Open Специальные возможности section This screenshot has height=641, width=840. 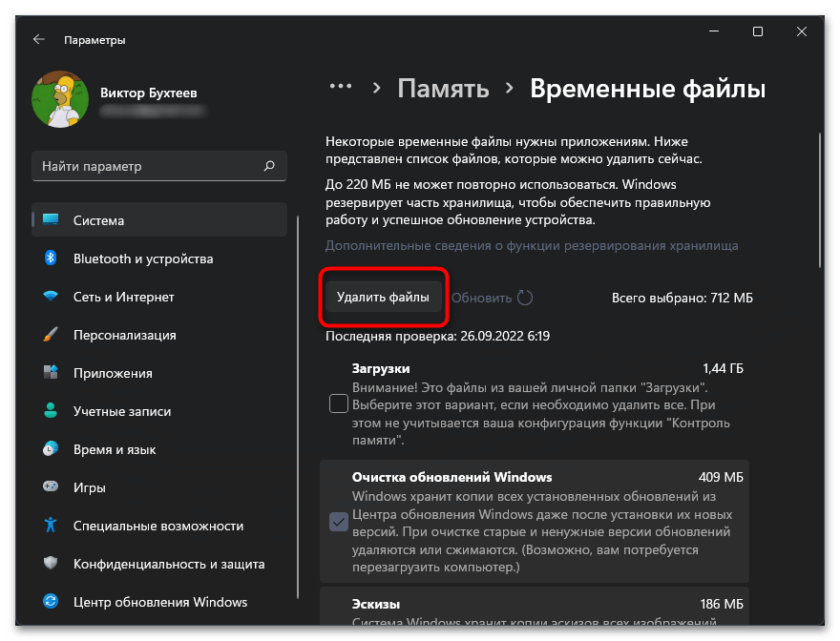coord(159,526)
